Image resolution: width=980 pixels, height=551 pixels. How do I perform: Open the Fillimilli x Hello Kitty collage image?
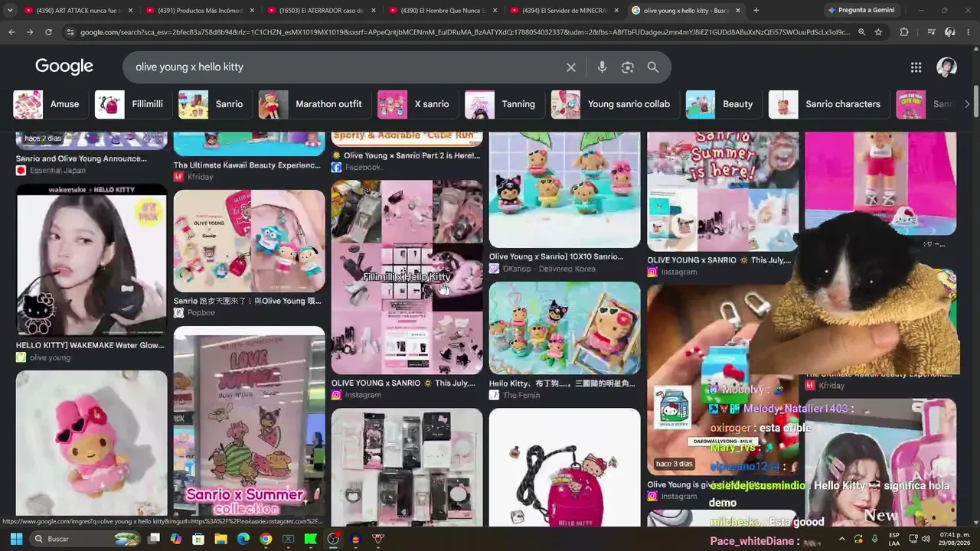pyautogui.click(x=407, y=277)
